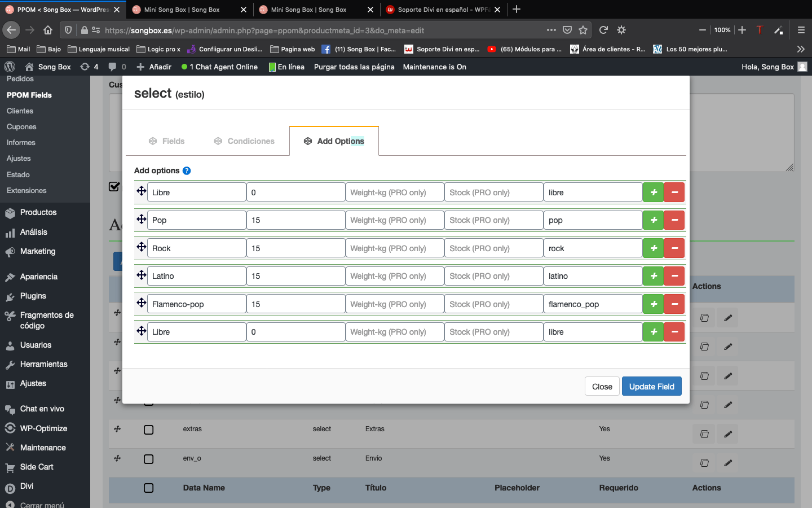
Task: Open the WordPress logo menu in admin bar
Action: click(x=10, y=67)
